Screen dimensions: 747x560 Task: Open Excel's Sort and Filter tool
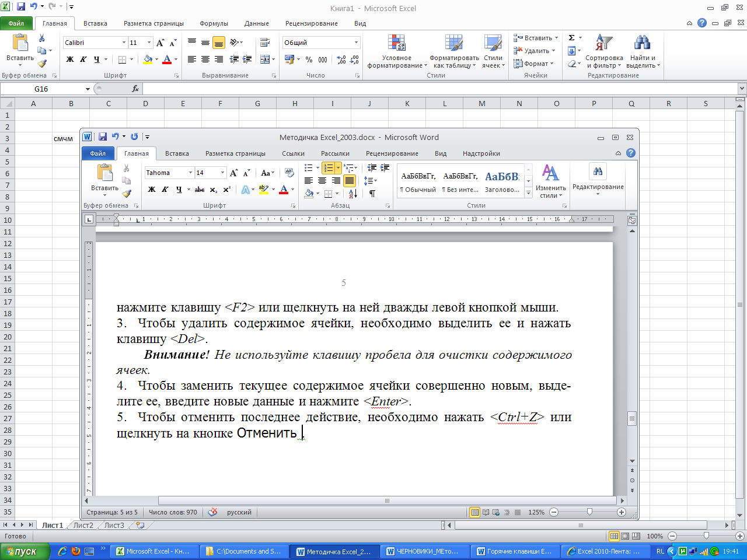604,52
